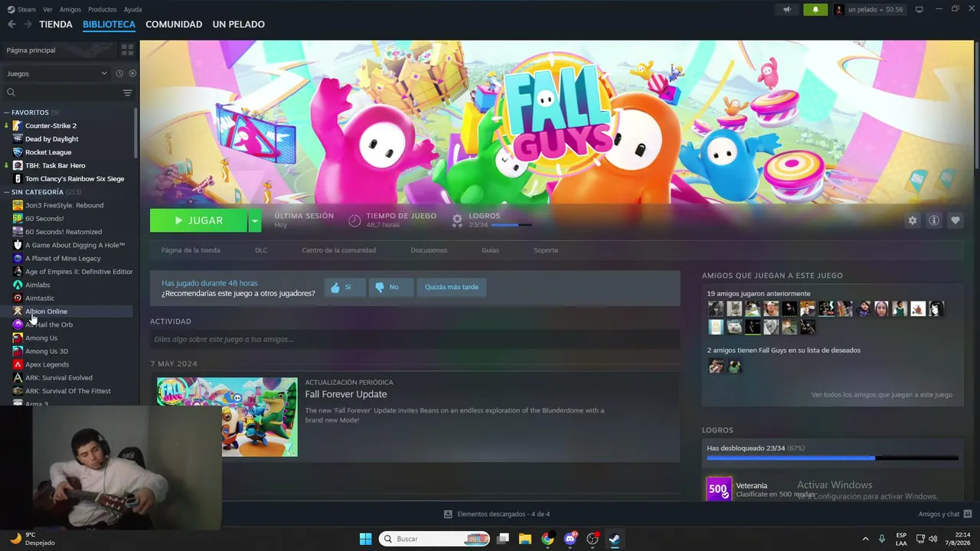Go forward with the right arrow
Image resolution: width=980 pixels, height=551 pixels.
pos(28,24)
